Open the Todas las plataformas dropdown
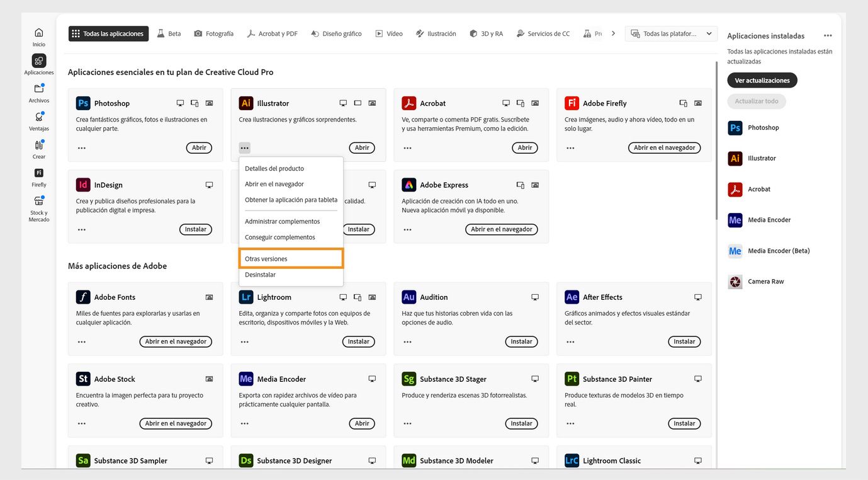Viewport: 868px width, 480px height. coord(671,34)
